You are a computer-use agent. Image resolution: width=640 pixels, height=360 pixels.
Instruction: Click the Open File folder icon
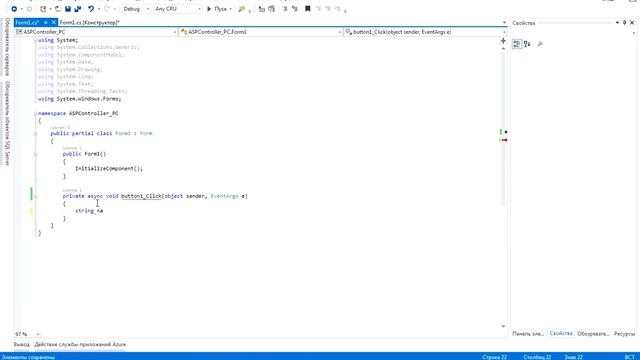(58, 9)
